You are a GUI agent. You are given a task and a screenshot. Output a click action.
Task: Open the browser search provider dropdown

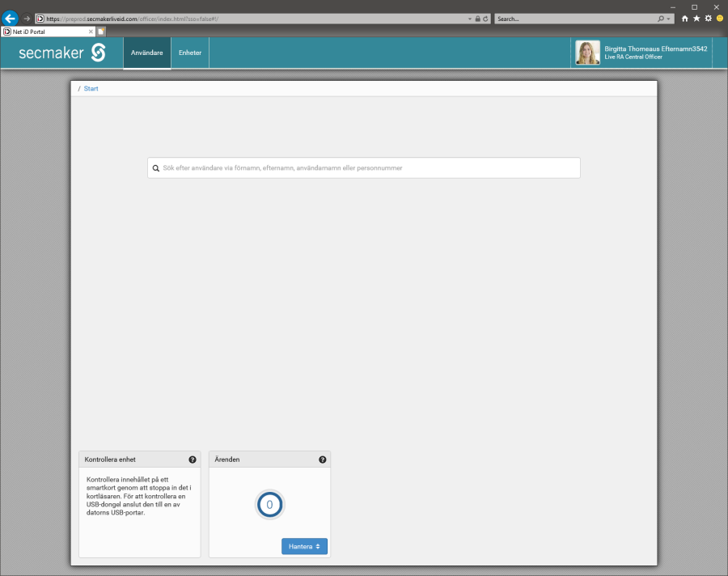point(669,18)
